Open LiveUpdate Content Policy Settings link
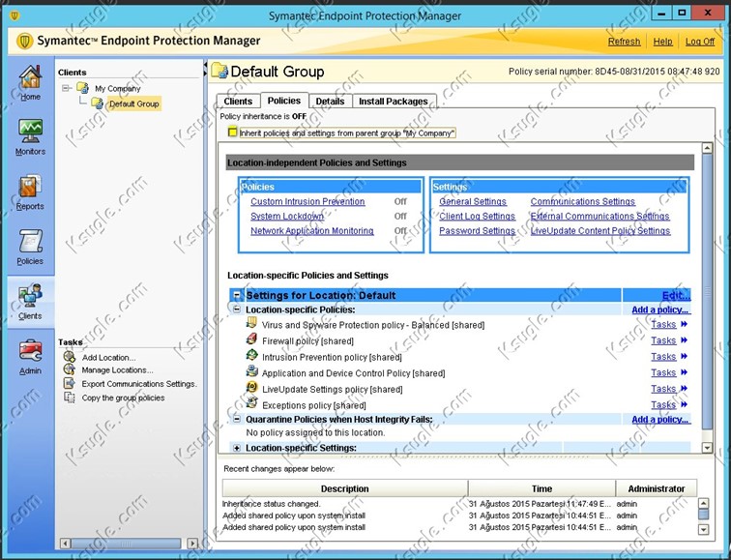 [600, 230]
